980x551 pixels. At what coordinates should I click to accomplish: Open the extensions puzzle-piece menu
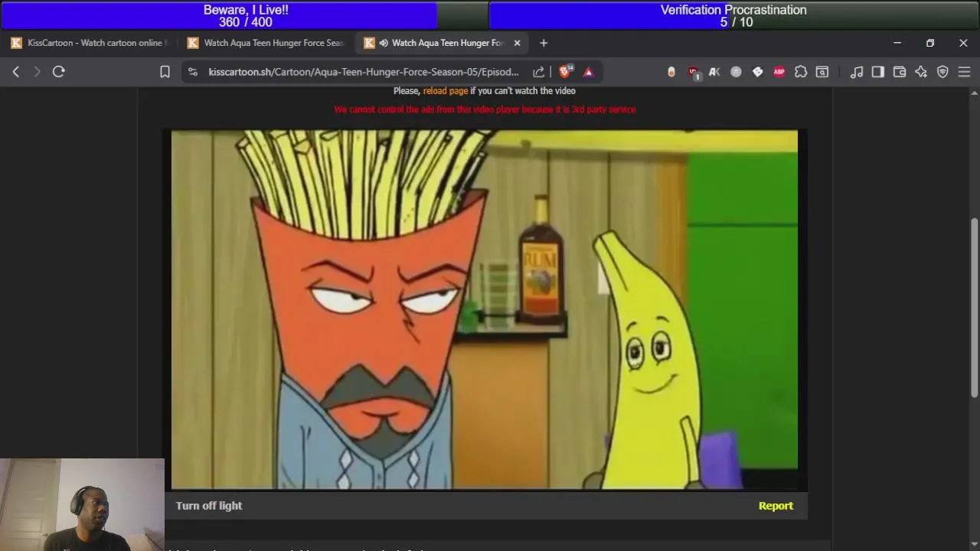pyautogui.click(x=801, y=72)
